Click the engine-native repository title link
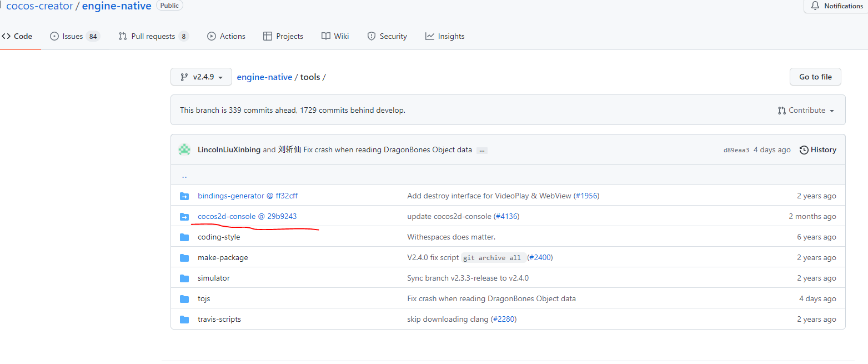The width and height of the screenshot is (868, 364). click(x=117, y=6)
